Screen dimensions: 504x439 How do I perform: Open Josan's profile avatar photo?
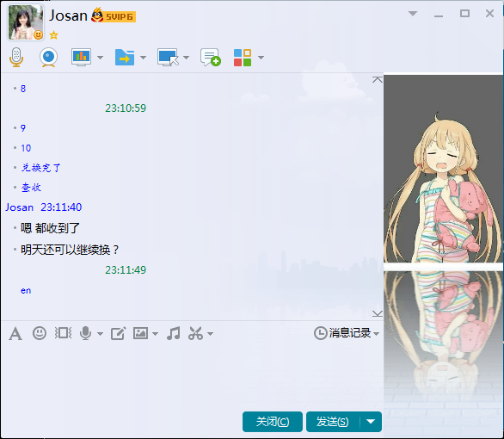click(26, 22)
